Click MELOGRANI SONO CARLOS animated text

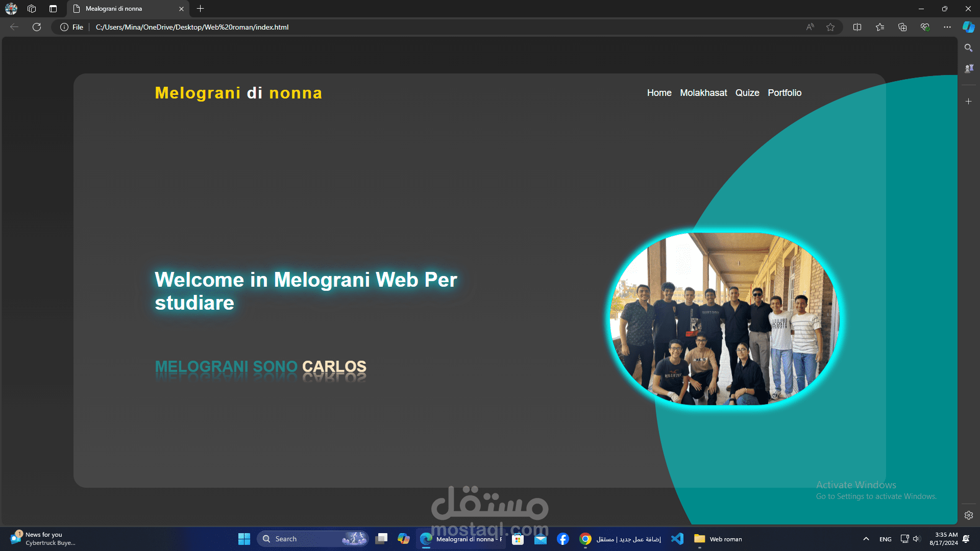260,366
